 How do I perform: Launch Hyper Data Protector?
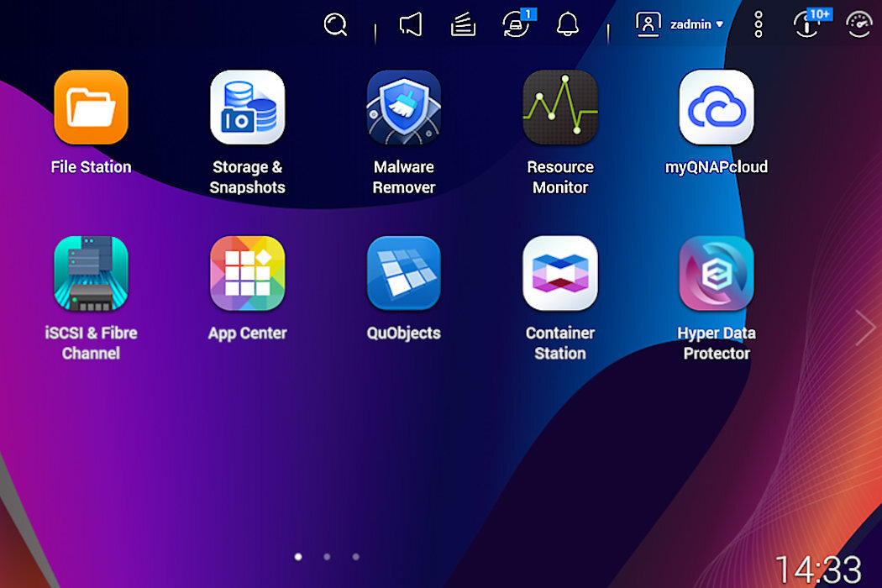point(717,273)
